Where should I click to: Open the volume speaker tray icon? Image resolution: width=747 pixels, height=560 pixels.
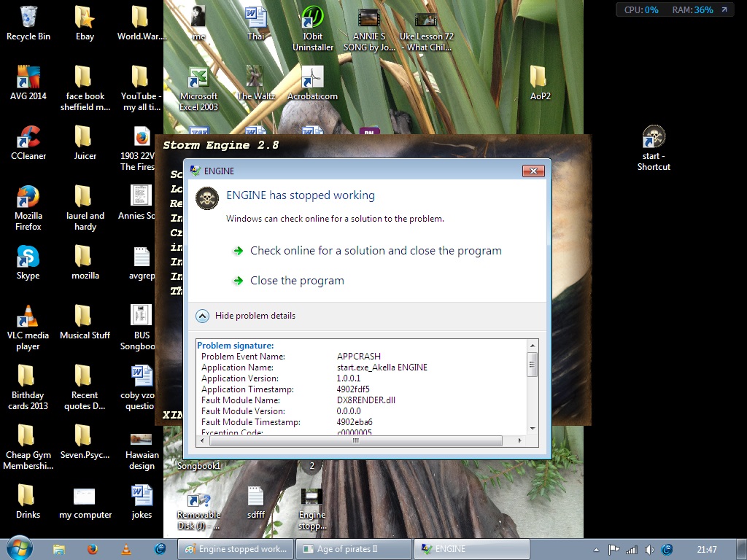point(649,550)
